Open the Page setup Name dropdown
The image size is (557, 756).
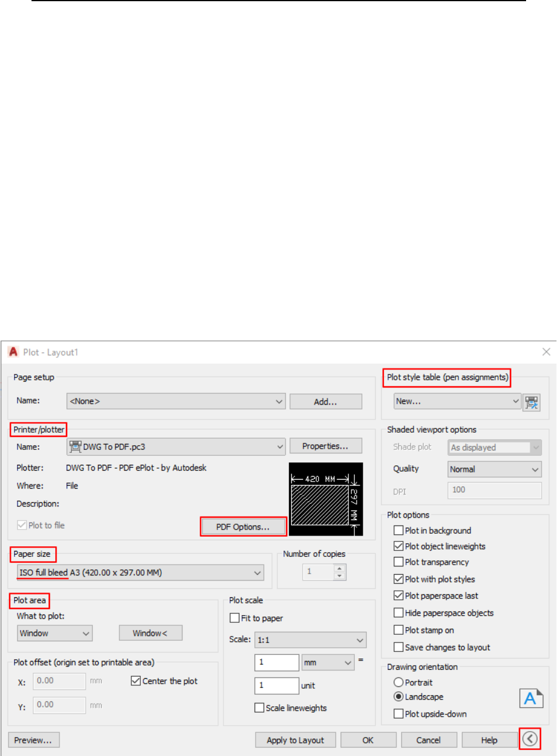point(176,402)
